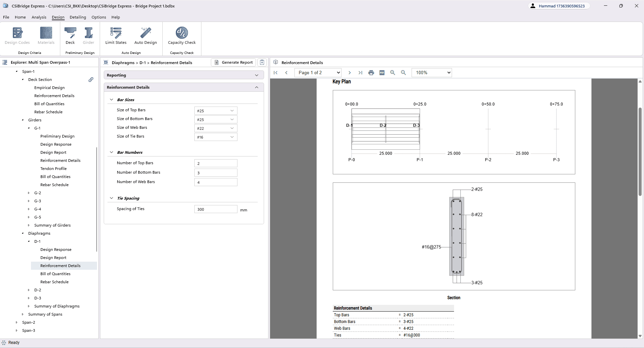644x348 pixels.
Task: Open the Hammad user account menu
Action: click(x=559, y=6)
